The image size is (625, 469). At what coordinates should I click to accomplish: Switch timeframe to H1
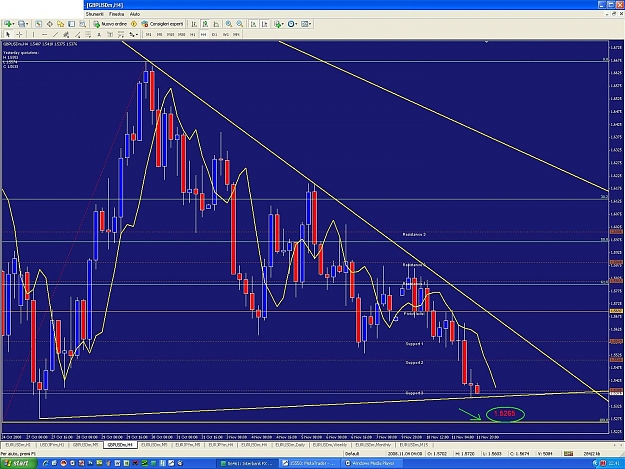pos(193,35)
